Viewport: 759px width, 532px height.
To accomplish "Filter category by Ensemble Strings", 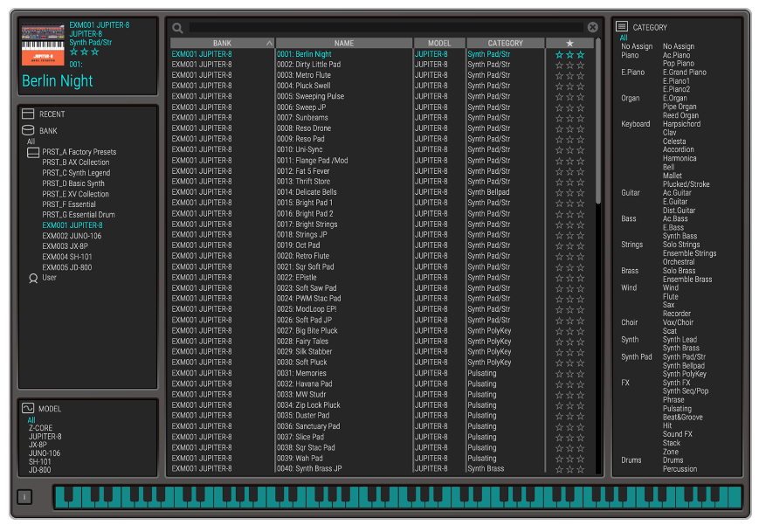I will [689, 253].
